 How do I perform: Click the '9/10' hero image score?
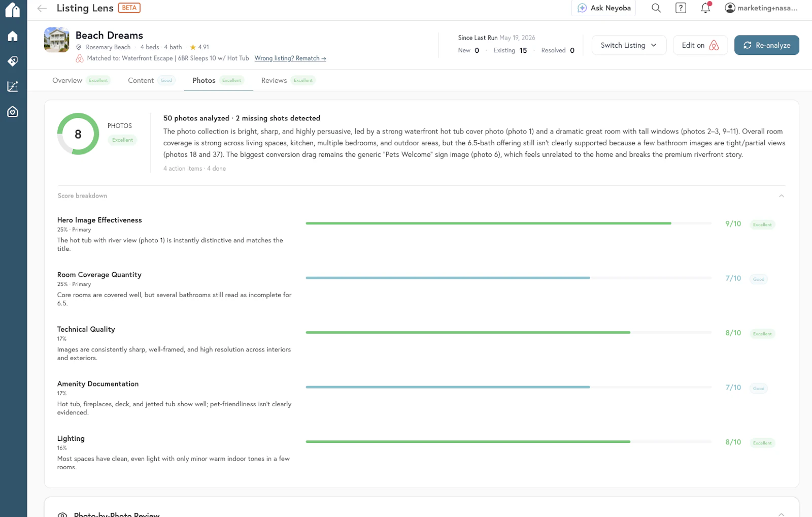(733, 224)
